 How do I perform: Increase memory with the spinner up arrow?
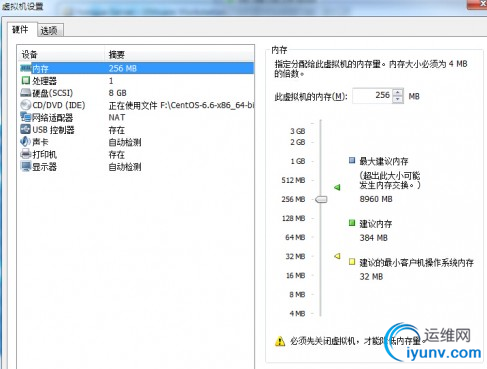point(398,92)
